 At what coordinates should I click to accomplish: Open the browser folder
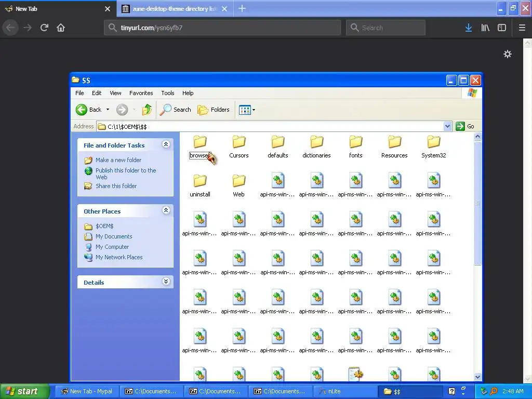coord(200,147)
